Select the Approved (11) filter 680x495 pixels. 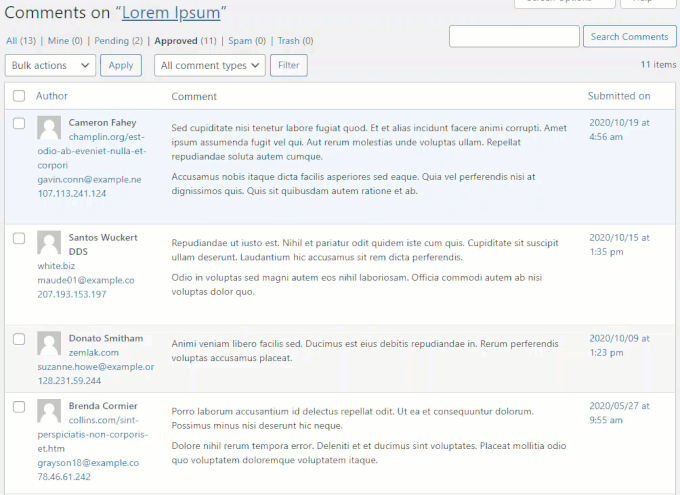(x=185, y=41)
